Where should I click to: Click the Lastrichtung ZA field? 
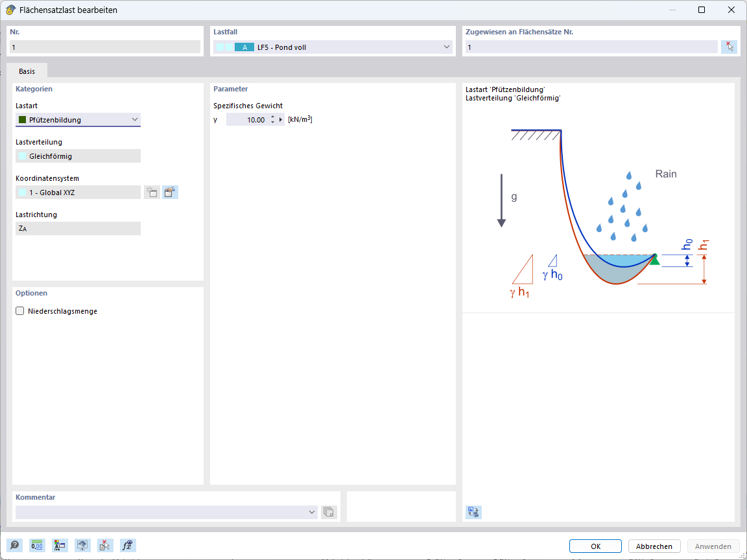coord(78,229)
